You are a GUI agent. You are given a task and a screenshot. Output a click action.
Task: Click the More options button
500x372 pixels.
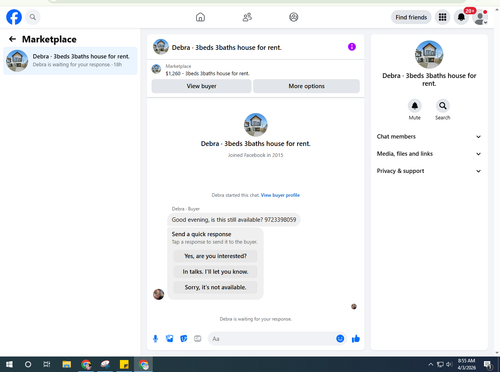point(306,86)
